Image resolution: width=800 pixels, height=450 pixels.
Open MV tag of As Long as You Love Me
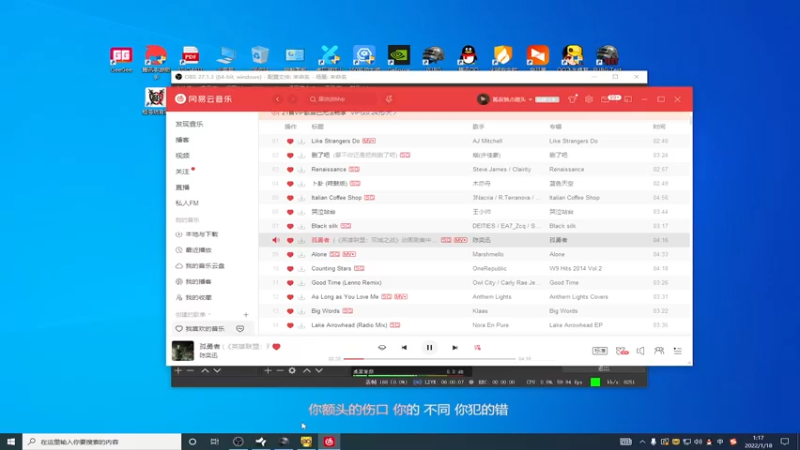(401, 296)
